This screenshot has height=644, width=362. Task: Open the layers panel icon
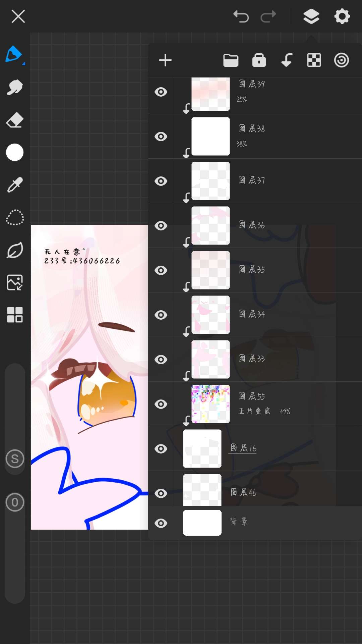click(x=311, y=16)
